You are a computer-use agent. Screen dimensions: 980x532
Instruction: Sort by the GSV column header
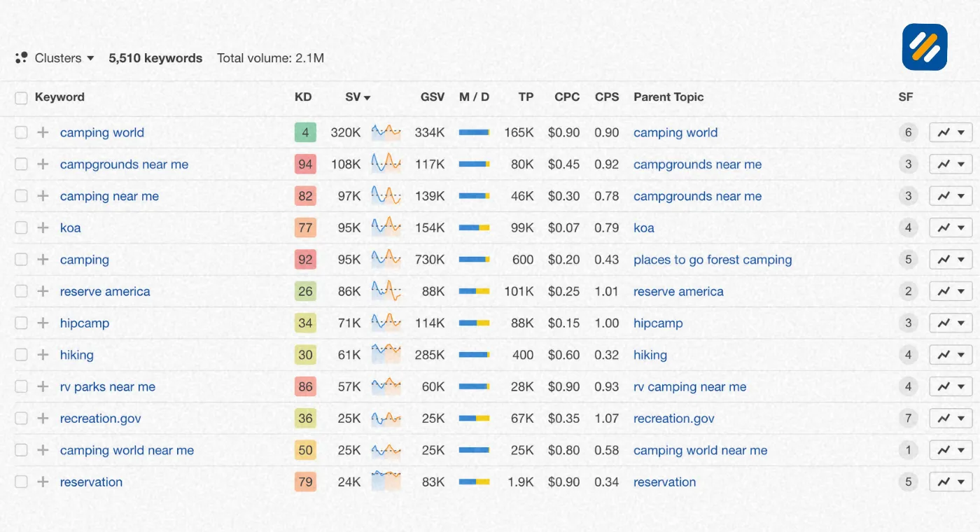(433, 97)
